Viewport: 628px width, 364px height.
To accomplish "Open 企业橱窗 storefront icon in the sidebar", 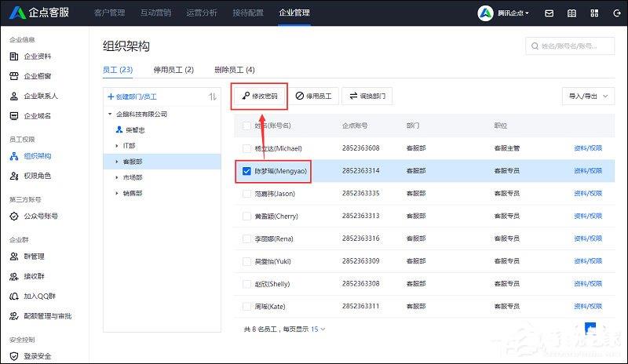I will click(14, 76).
